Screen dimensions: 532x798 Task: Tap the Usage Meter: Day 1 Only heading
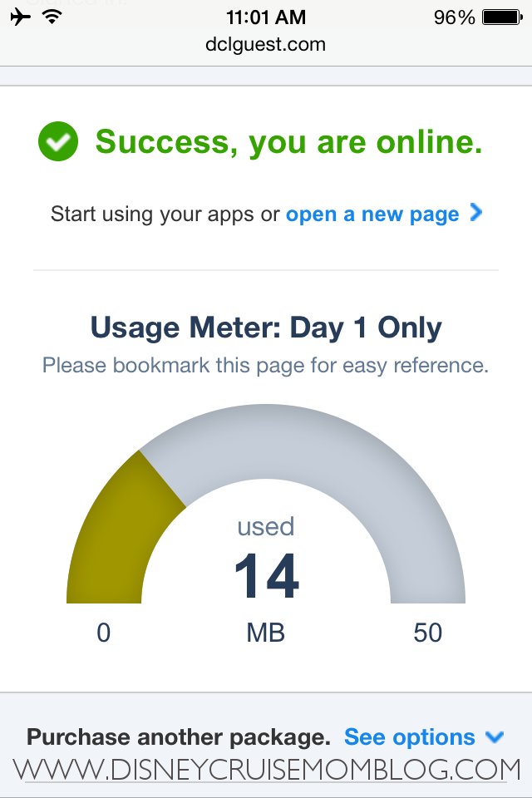(266, 328)
